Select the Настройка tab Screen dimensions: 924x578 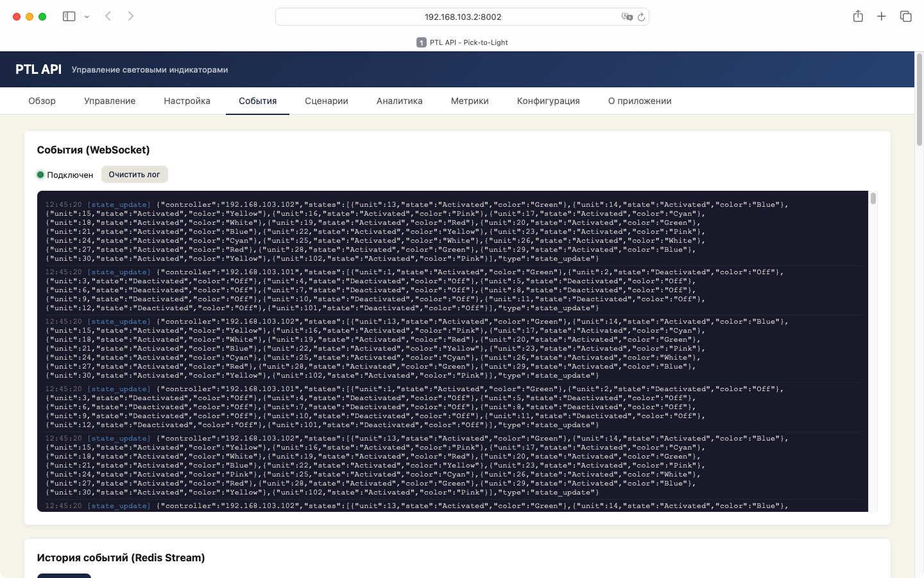coord(187,101)
